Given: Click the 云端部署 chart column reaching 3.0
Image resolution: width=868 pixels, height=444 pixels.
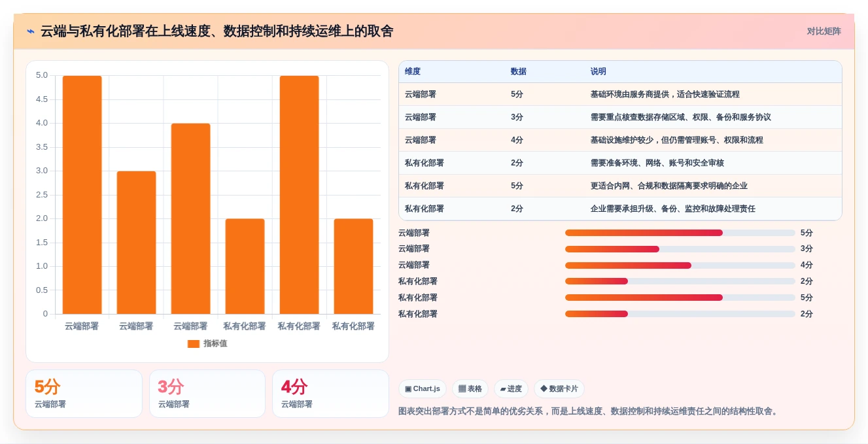Looking at the screenshot, I should [136, 243].
